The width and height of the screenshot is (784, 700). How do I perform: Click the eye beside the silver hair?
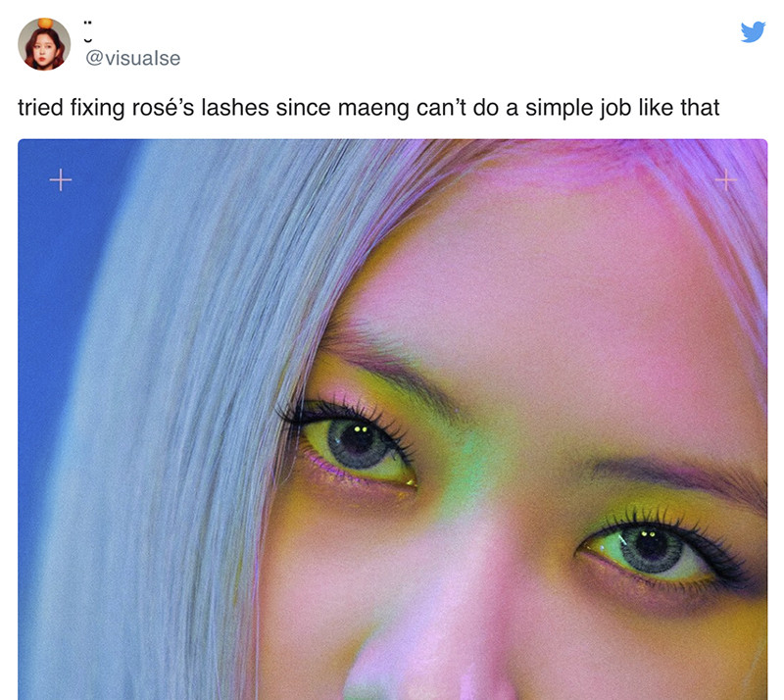click(x=357, y=445)
